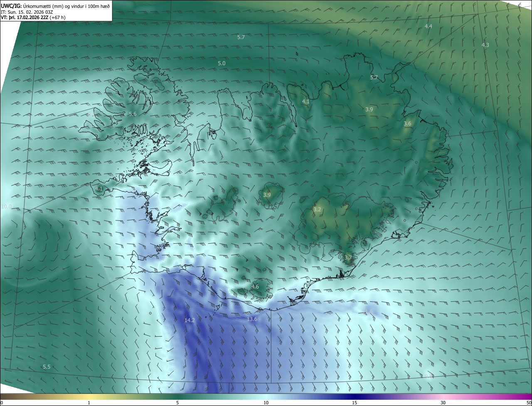Click the '50' tick on color scale
The image size is (532, 406).
(529, 403)
